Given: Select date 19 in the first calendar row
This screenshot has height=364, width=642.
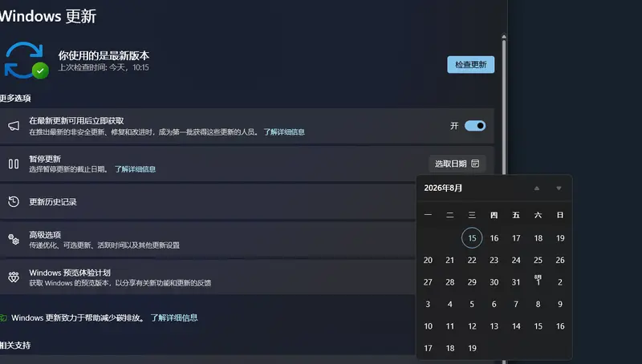Looking at the screenshot, I should [560, 238].
